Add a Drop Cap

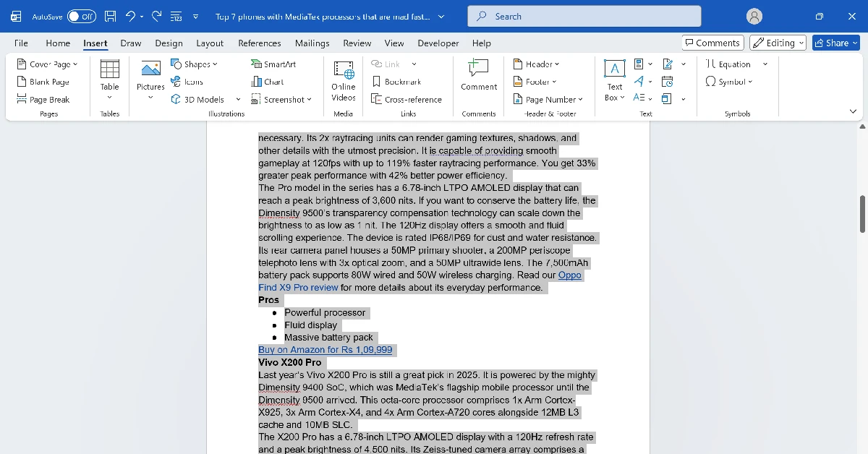[x=643, y=98]
